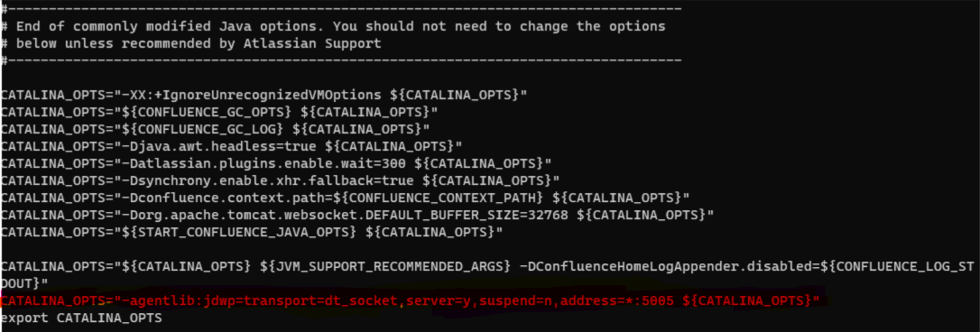This screenshot has height=332, width=980.
Task: Click the JVM_SUPPORT_RECOMMENDED_ARGS variable
Action: pyautogui.click(x=385, y=266)
